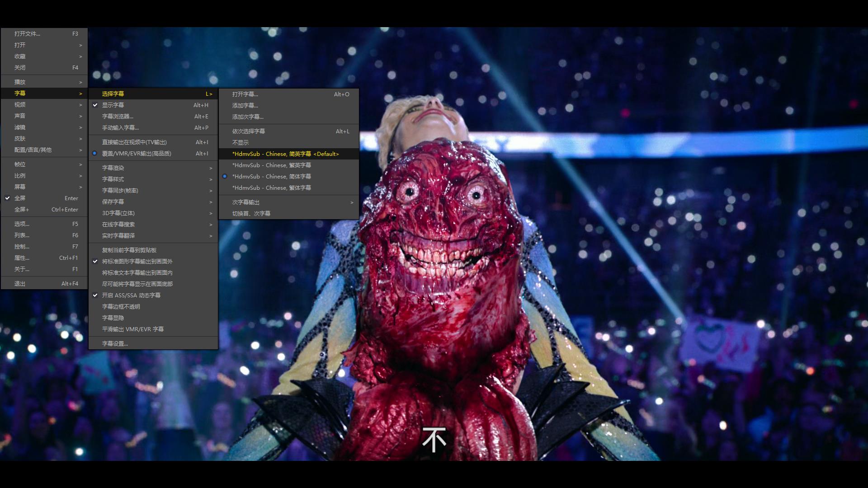Disable 开启 ASS/SSA 动态字幕 option
Viewport: 868px width, 488px height.
[x=131, y=295]
